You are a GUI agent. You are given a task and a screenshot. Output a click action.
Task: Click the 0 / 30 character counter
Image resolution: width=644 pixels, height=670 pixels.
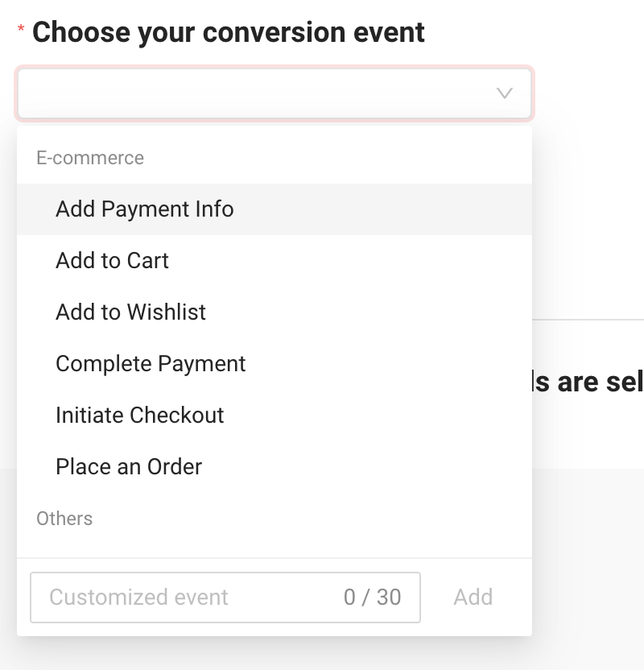point(372,598)
